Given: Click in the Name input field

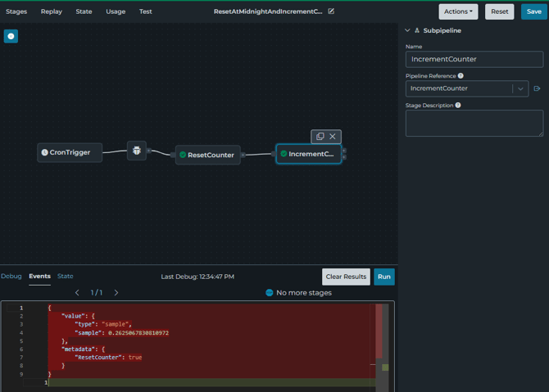Looking at the screenshot, I should pyautogui.click(x=474, y=59).
